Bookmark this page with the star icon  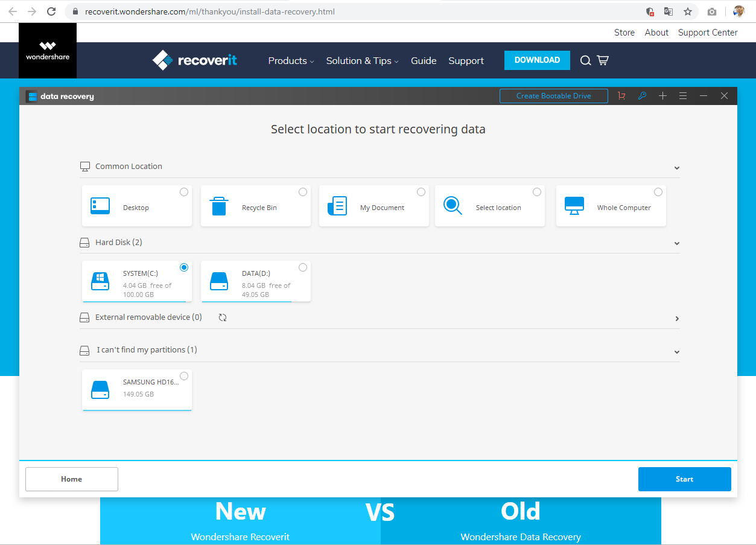[687, 11]
